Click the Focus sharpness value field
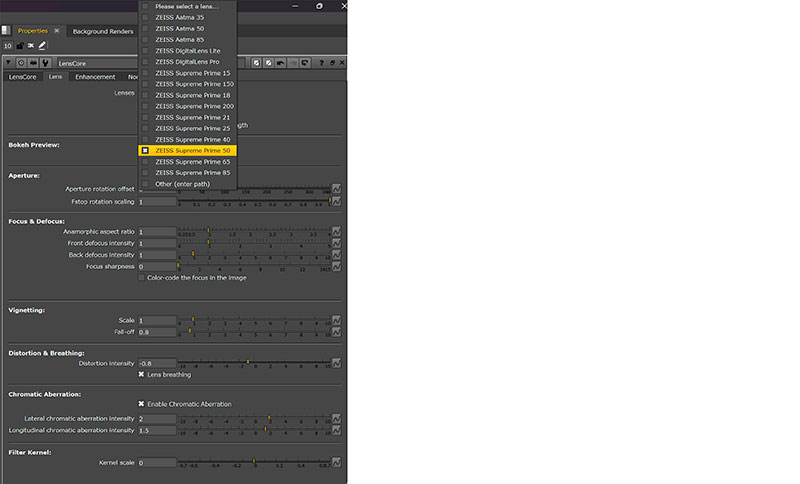The width and height of the screenshot is (800, 484). 157,267
